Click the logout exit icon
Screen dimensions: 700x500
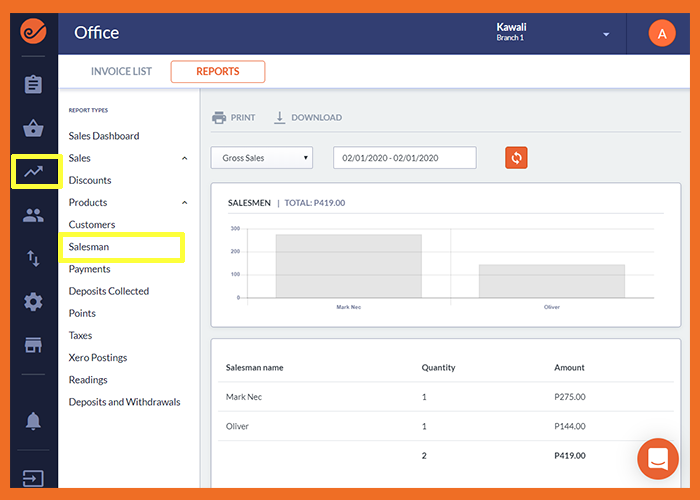[33, 478]
